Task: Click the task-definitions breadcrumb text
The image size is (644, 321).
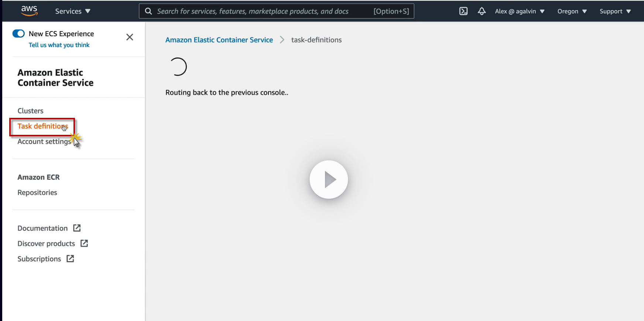Action: [316, 40]
